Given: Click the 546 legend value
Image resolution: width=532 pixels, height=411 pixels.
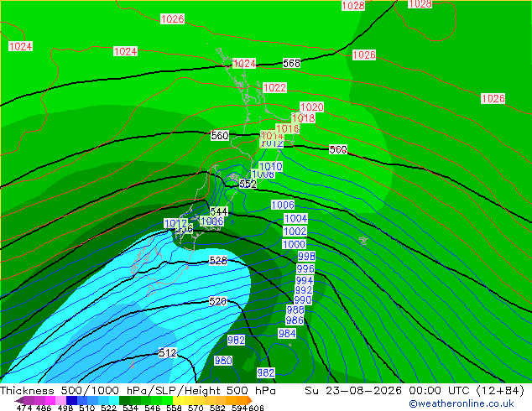Looking at the screenshot, I should pos(151,408).
